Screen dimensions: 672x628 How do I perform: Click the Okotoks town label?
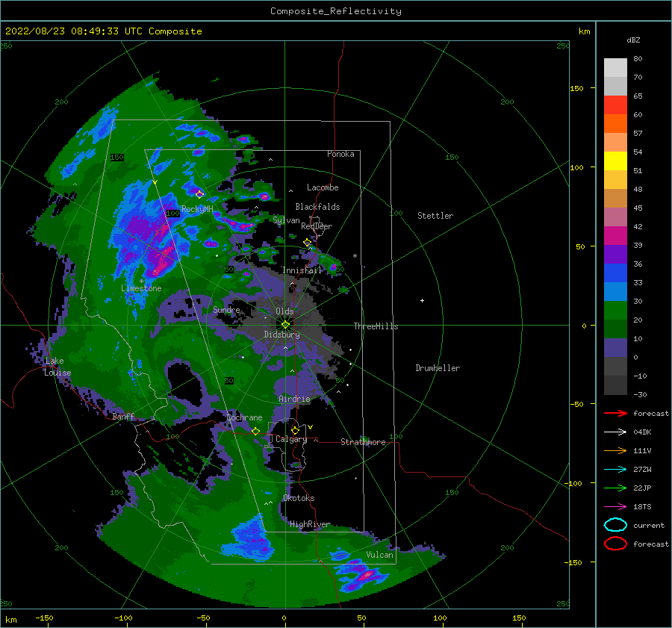299,498
